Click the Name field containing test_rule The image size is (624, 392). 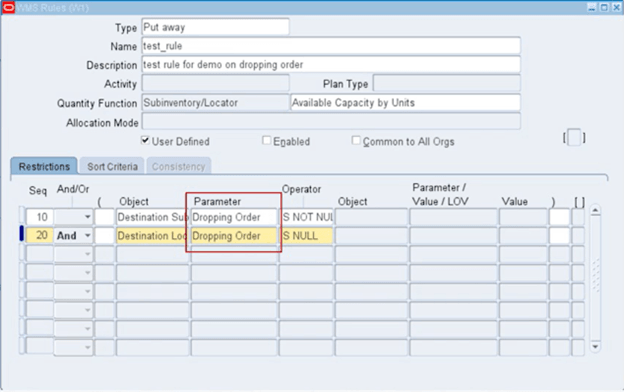pyautogui.click(x=331, y=46)
